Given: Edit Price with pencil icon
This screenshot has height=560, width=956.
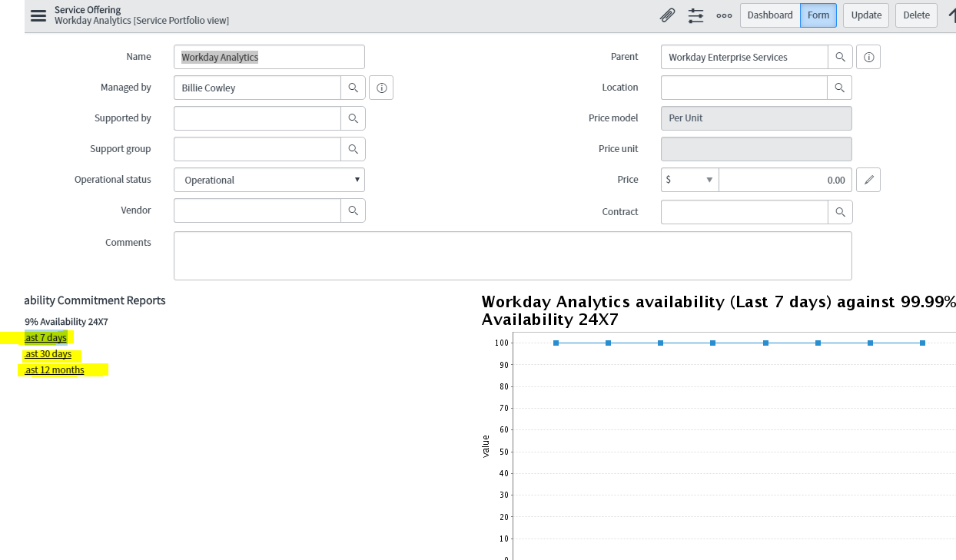Looking at the screenshot, I should [868, 180].
